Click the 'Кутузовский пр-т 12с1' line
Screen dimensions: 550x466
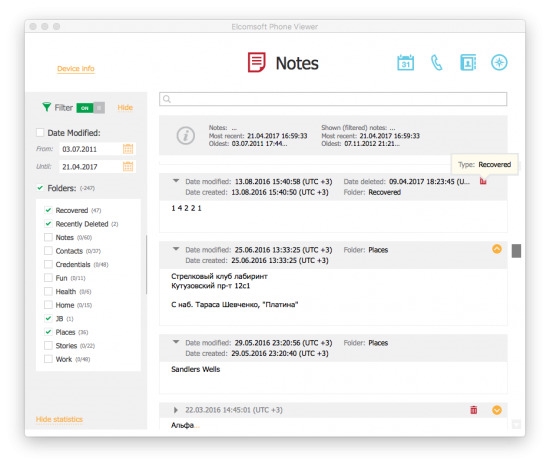[210, 286]
